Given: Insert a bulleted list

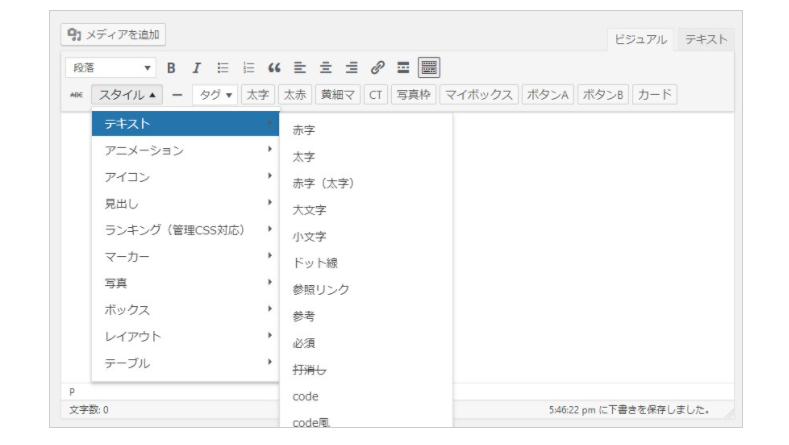Looking at the screenshot, I should 222,67.
